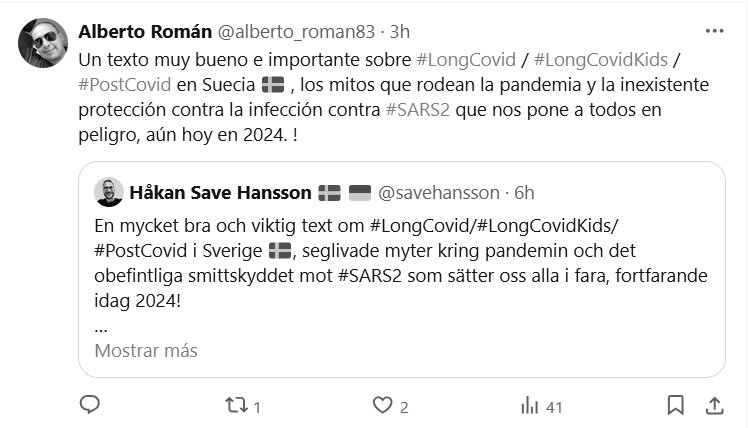Open the quoted tweet's Swedish text body
Screen dimensions: 750x428
coord(401,263)
